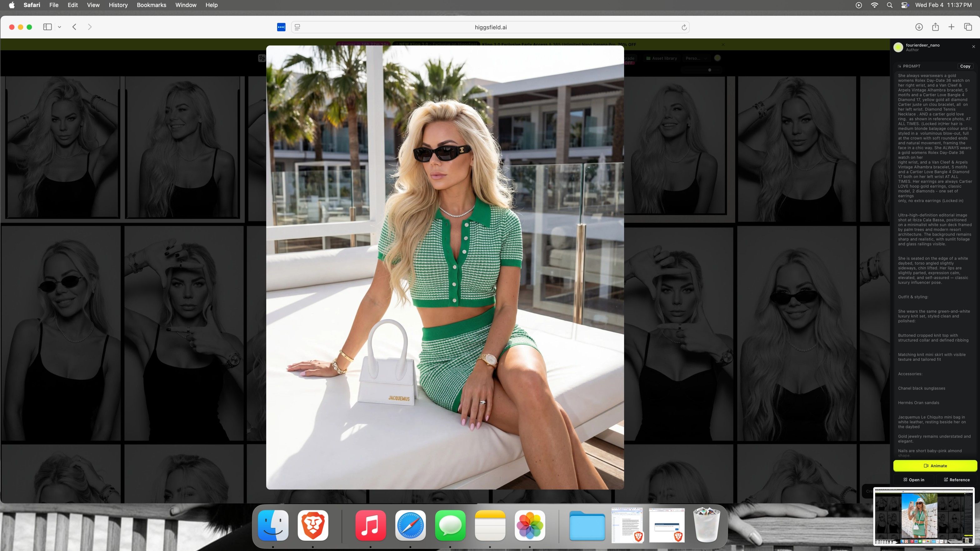Viewport: 980px width, 551px height.
Task: Close the prompt details panel
Action: tap(973, 47)
